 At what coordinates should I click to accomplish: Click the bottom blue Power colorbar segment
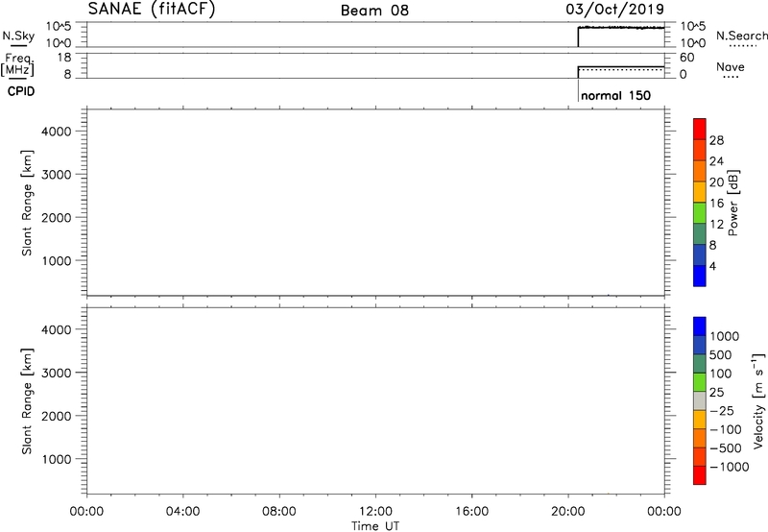(700, 275)
